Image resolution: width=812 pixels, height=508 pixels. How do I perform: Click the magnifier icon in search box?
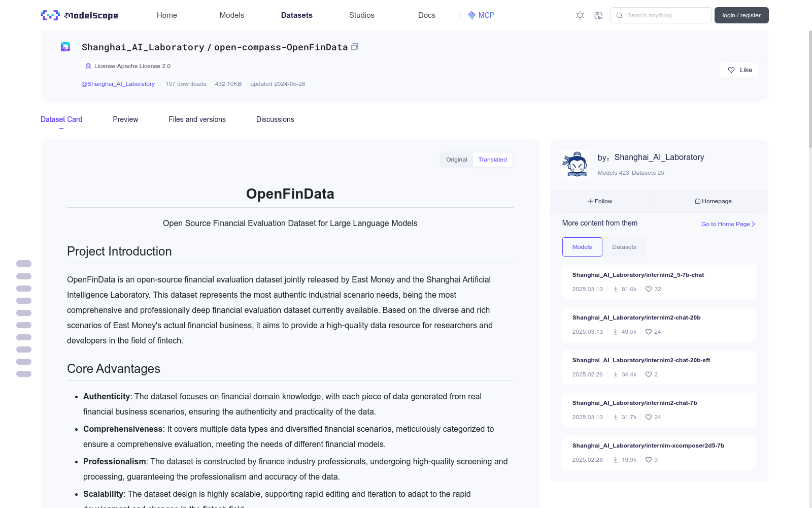pos(619,15)
